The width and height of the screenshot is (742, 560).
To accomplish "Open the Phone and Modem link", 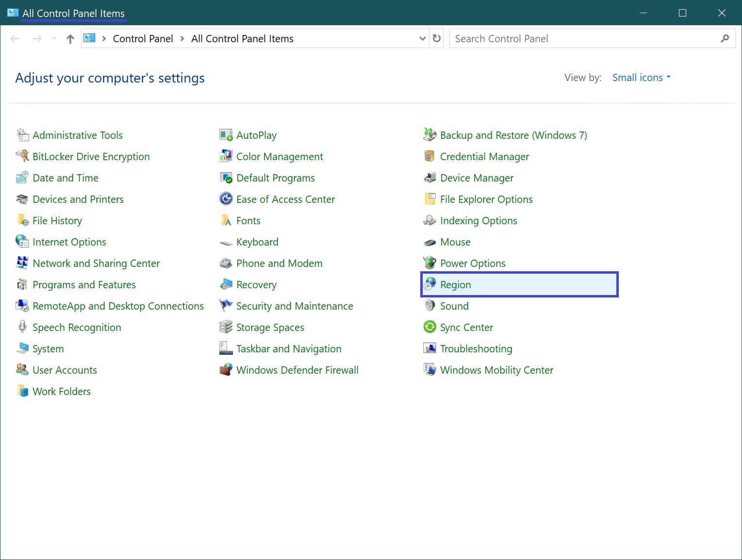I will 279,264.
